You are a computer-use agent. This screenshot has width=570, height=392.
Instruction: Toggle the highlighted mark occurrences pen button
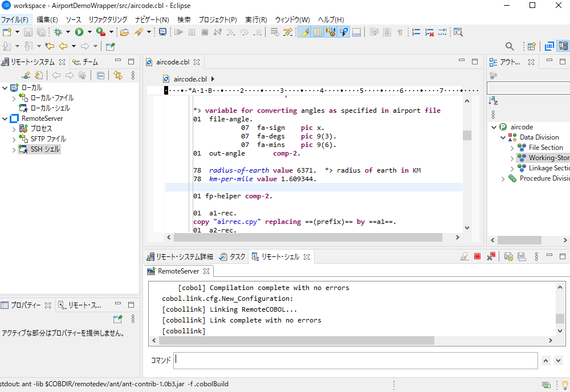[x=304, y=32]
